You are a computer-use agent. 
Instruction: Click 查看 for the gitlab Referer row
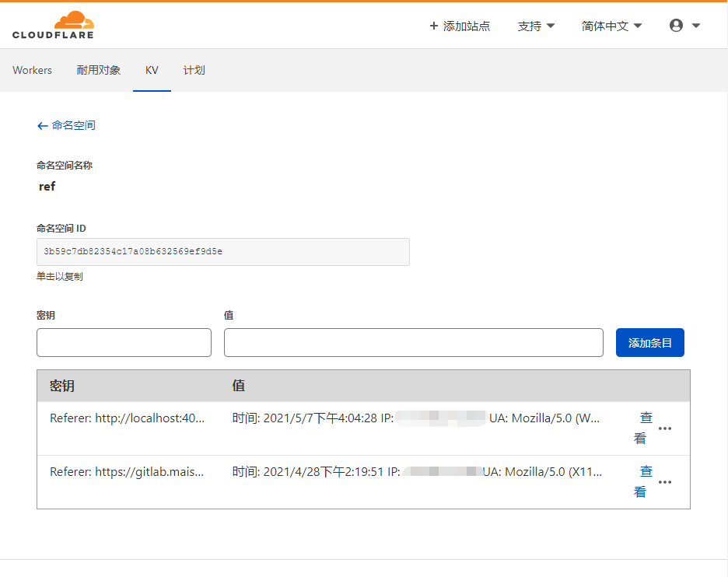tap(643, 482)
